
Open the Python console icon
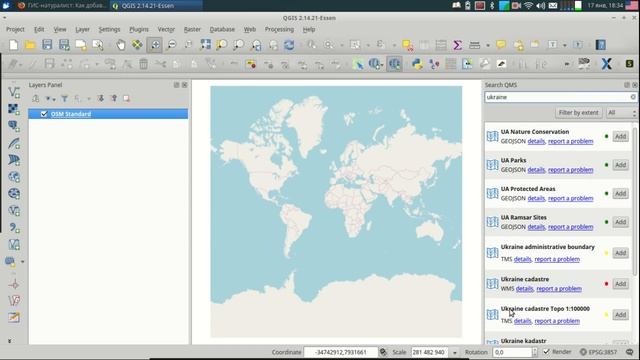[417, 64]
